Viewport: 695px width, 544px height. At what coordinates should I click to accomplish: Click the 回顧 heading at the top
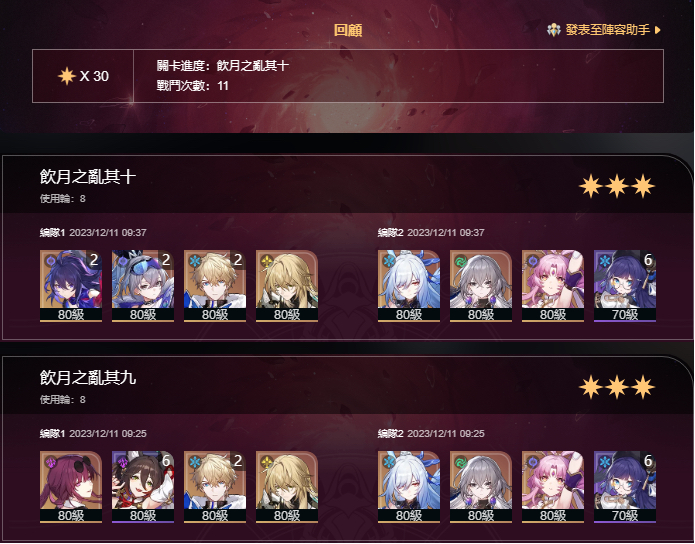coord(348,30)
